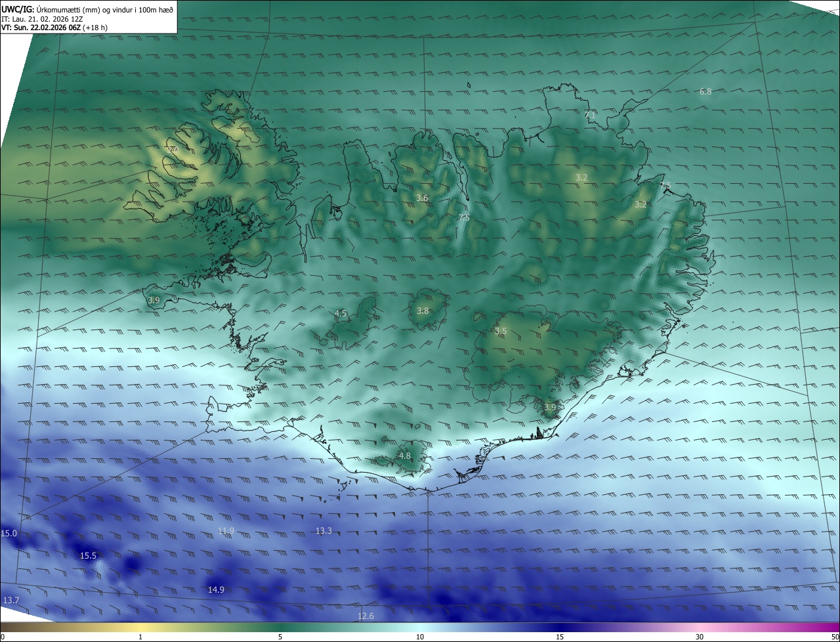This screenshot has width=840, height=642.
Task: Click the 15.0 value label over the sea
Action: (9, 534)
